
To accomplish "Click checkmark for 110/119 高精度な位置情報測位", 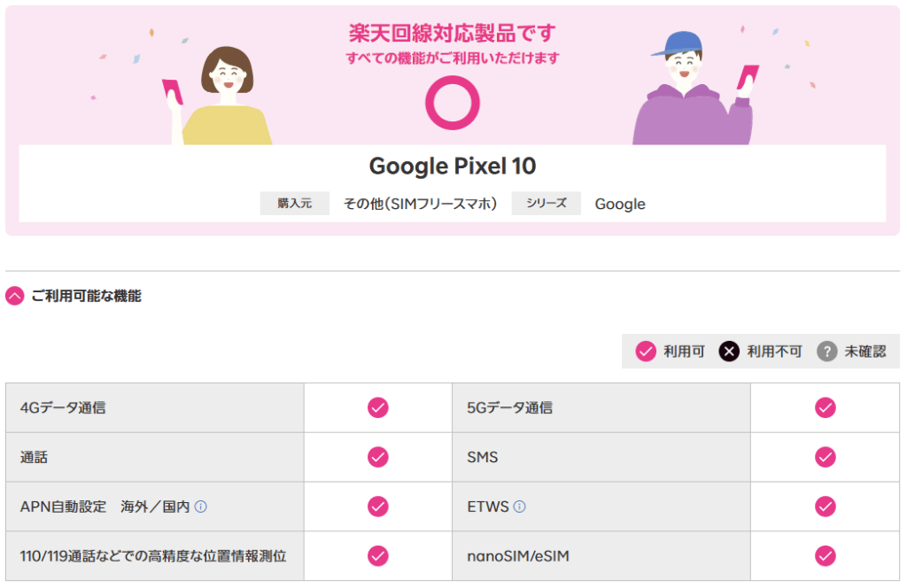I will [x=378, y=556].
